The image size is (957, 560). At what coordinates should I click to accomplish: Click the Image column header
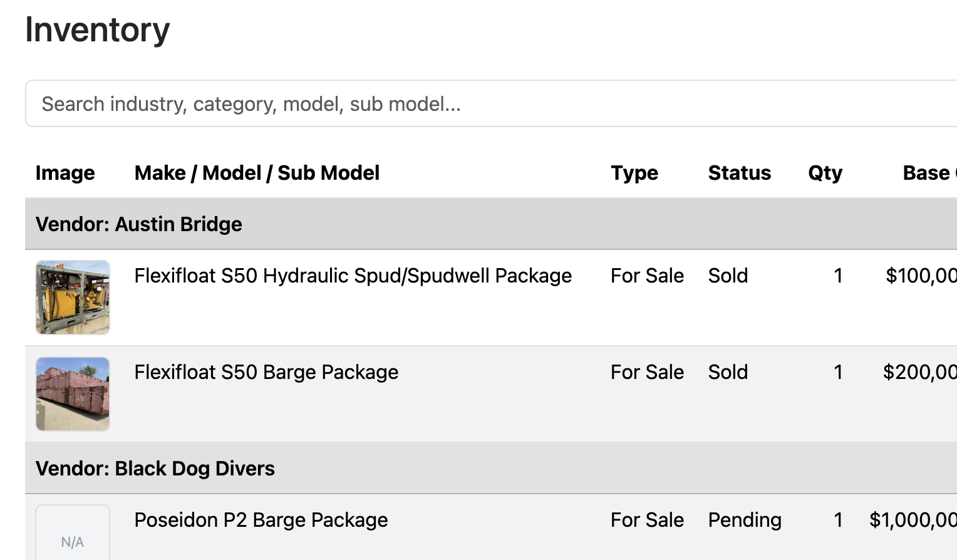click(65, 173)
